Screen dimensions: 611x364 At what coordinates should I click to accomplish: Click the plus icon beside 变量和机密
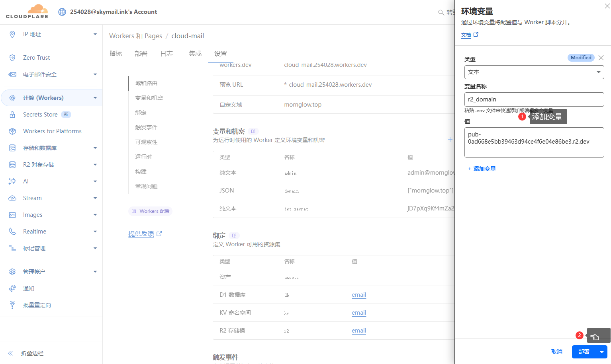450,140
